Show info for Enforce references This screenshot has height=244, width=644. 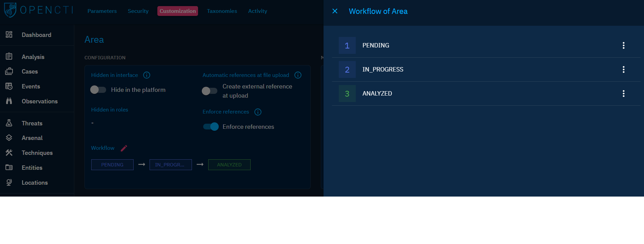coord(258,112)
